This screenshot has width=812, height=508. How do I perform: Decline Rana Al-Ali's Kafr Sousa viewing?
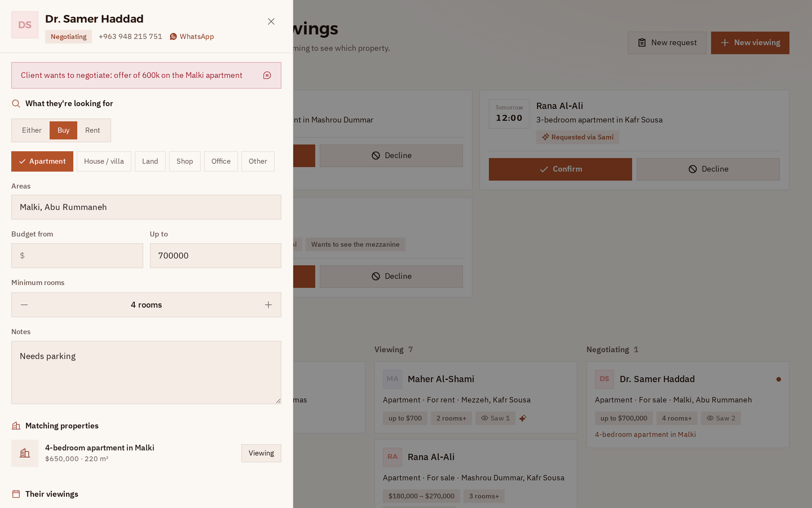point(708,169)
